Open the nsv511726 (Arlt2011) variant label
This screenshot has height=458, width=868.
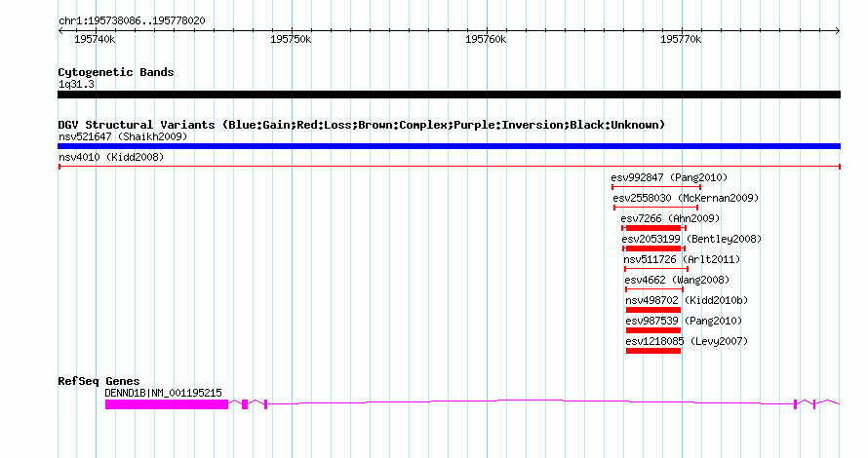682,259
